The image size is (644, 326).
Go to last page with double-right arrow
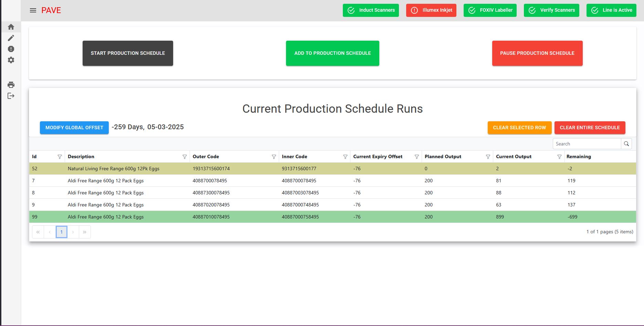click(85, 232)
